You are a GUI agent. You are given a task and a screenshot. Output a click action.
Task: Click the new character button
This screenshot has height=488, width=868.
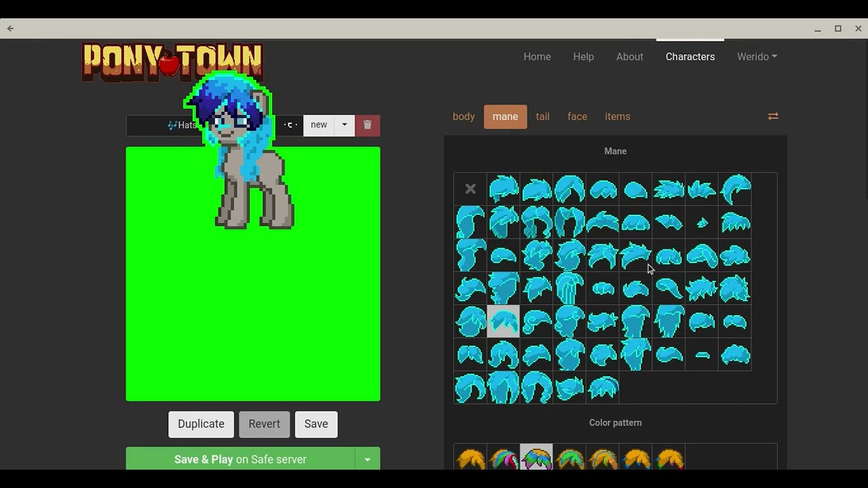(319, 125)
